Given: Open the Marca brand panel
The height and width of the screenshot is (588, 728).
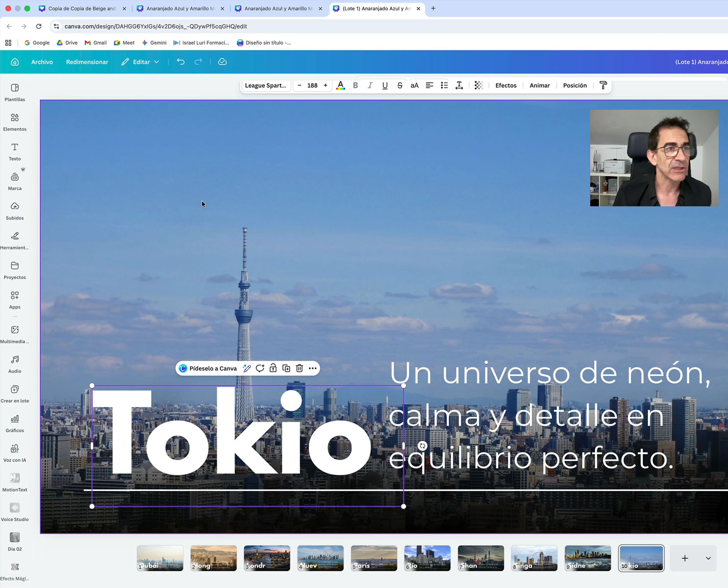Looking at the screenshot, I should [x=15, y=181].
